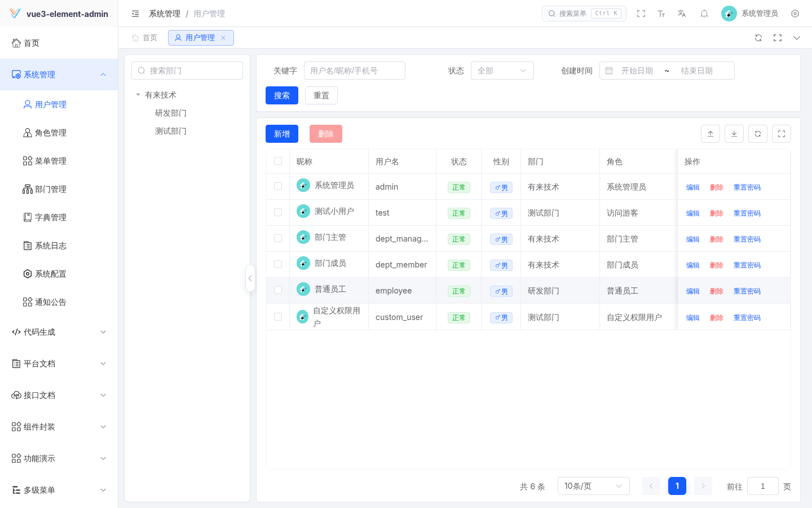The width and height of the screenshot is (812, 508).
Task: Focus the 关键字 keyword input field
Action: tap(355, 71)
